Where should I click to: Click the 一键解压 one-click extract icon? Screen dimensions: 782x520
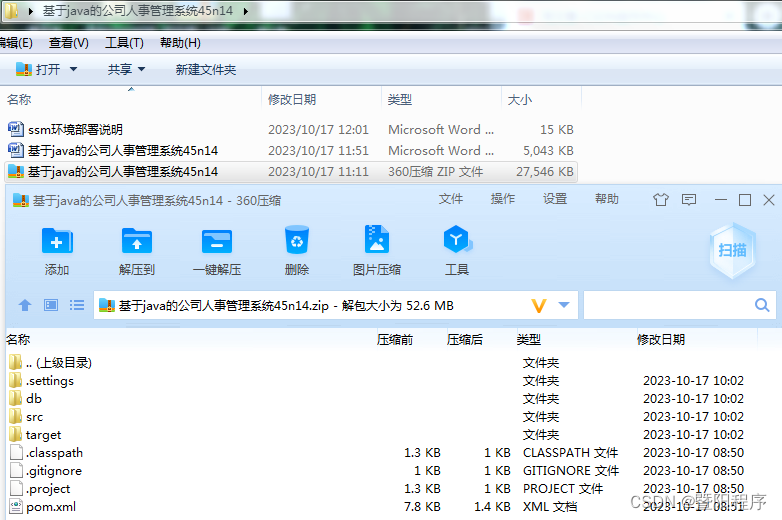tap(217, 241)
